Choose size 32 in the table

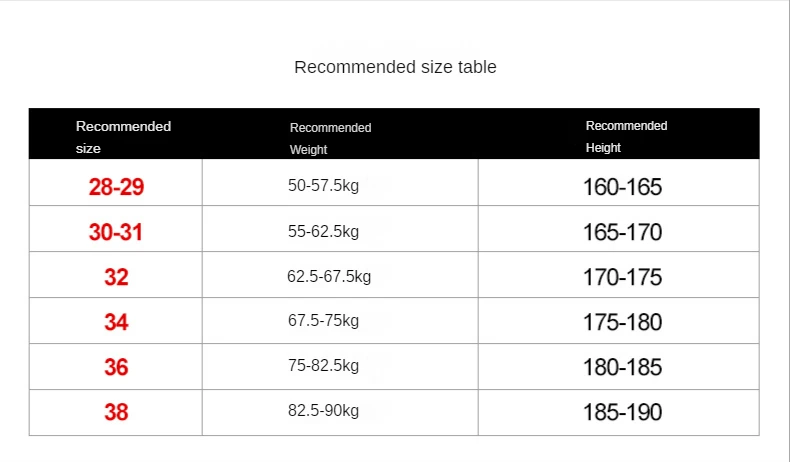[x=116, y=277]
